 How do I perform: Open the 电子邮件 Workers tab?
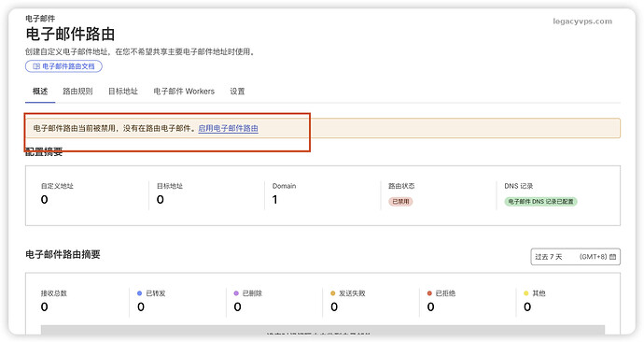point(184,92)
